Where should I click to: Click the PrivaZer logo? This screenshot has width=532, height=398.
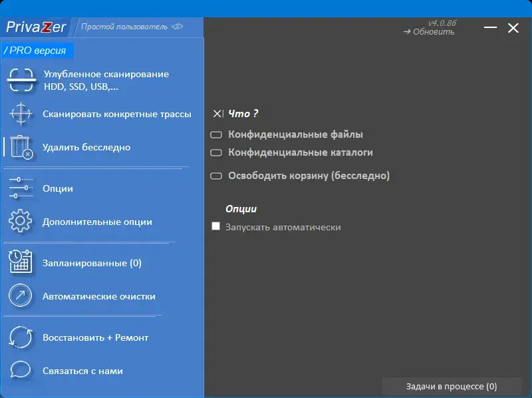click(x=35, y=27)
